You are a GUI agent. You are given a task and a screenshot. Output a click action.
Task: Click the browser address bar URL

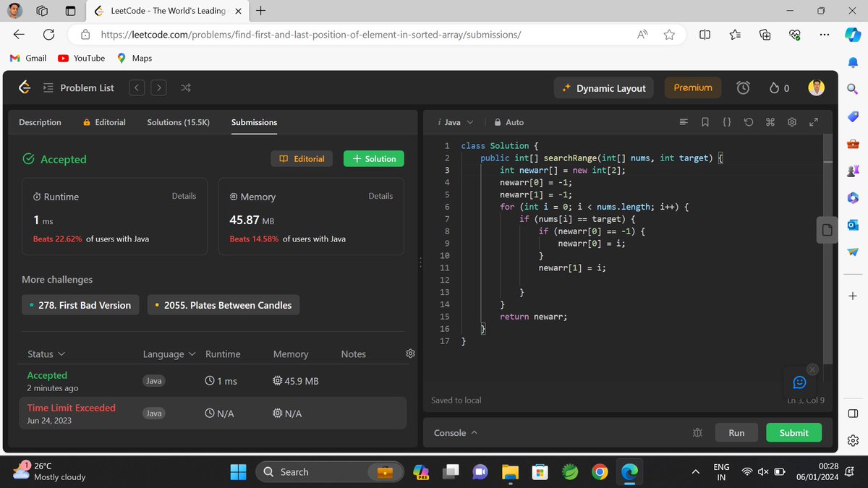point(311,34)
